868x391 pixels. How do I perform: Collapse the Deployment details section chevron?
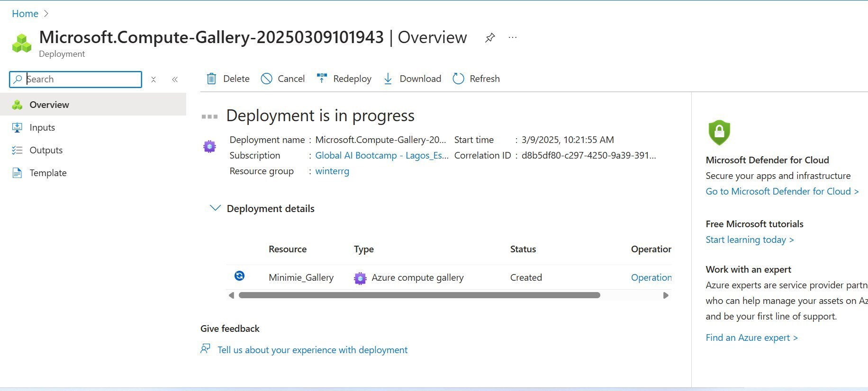[215, 208]
